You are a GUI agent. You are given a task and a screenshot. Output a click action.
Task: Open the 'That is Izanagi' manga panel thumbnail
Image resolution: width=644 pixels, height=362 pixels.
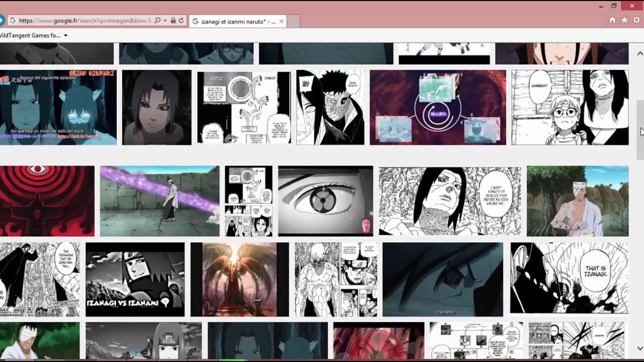click(569, 278)
